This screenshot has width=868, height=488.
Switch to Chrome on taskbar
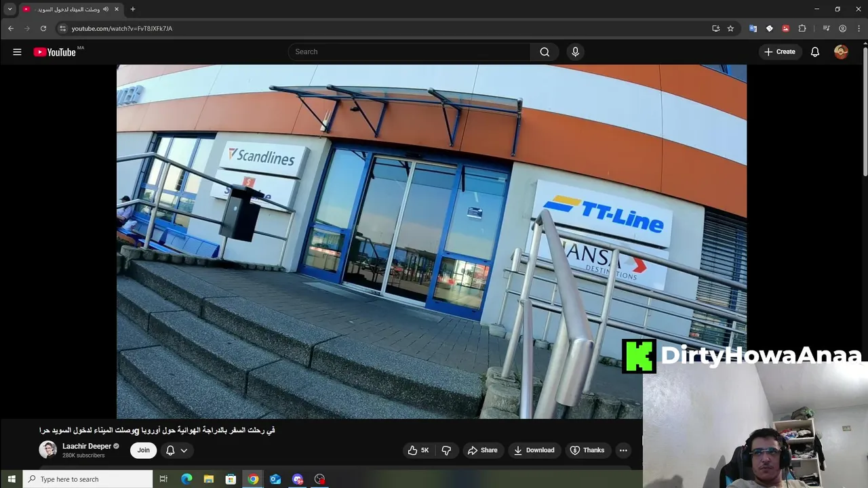(x=253, y=479)
